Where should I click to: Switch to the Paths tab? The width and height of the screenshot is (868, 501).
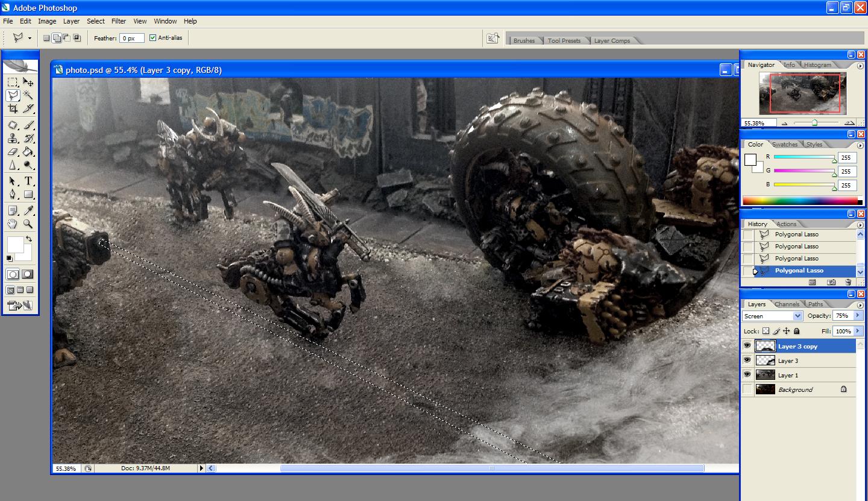(x=816, y=304)
